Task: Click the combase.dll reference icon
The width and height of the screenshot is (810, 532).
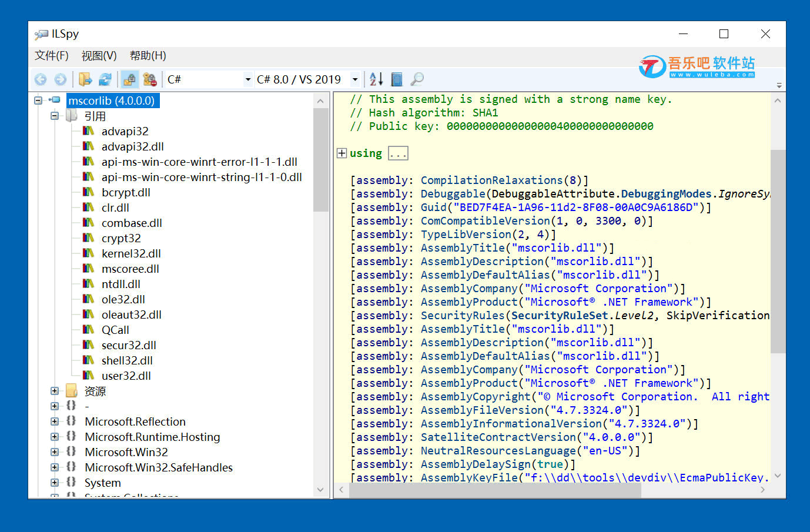Action: pyautogui.click(x=88, y=222)
